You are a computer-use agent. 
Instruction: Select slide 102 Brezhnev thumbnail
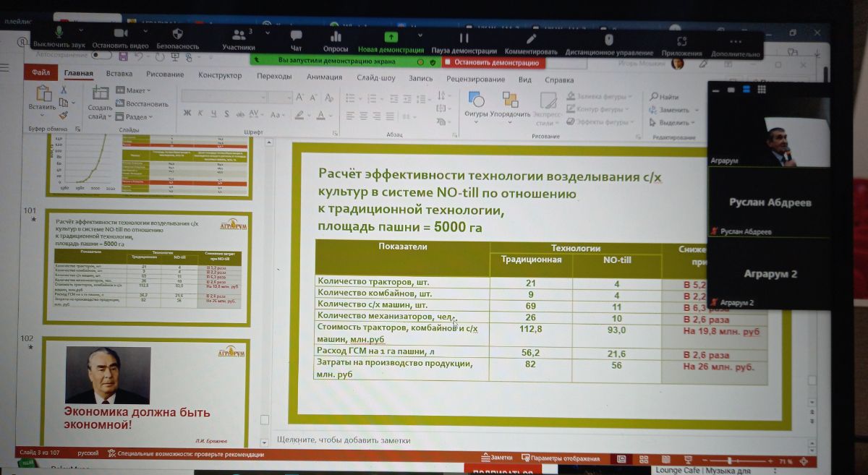point(145,393)
